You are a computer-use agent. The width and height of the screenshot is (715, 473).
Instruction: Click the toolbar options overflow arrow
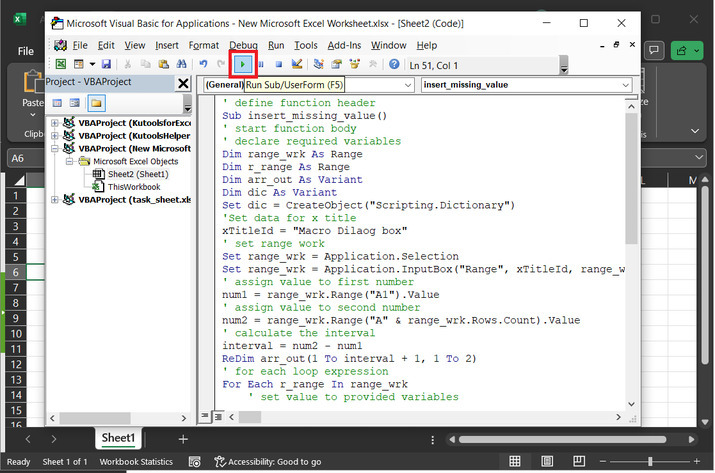(x=564, y=65)
